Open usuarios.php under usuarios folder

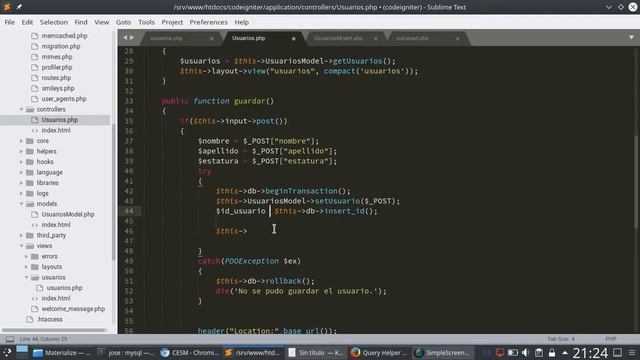[64, 288]
